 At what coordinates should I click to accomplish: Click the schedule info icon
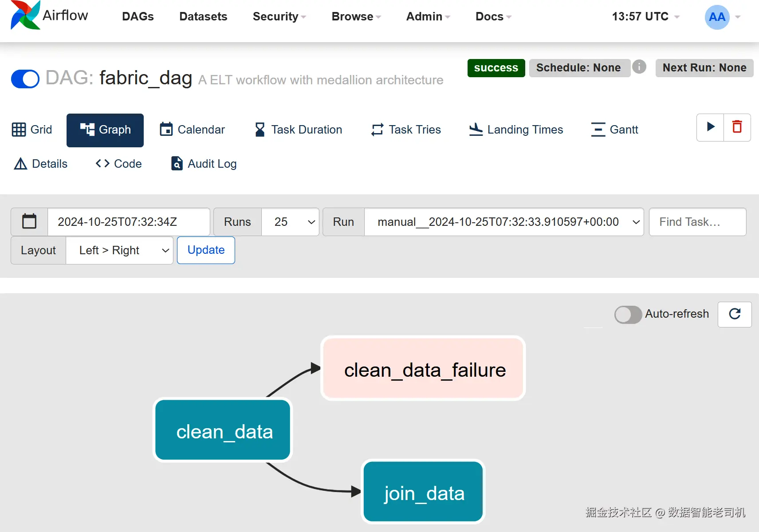click(x=639, y=67)
